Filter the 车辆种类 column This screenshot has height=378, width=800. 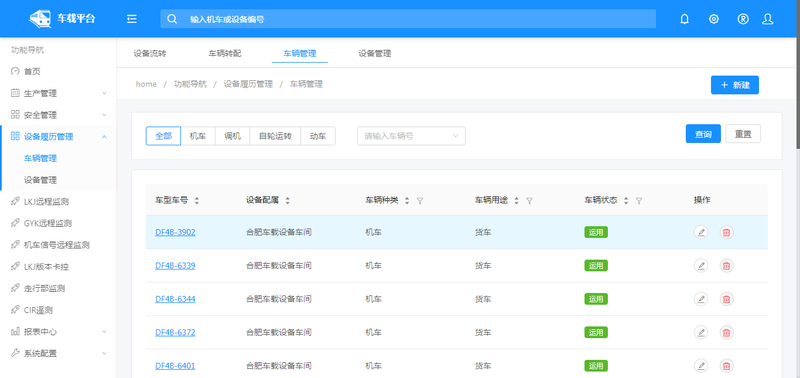pyautogui.click(x=419, y=201)
